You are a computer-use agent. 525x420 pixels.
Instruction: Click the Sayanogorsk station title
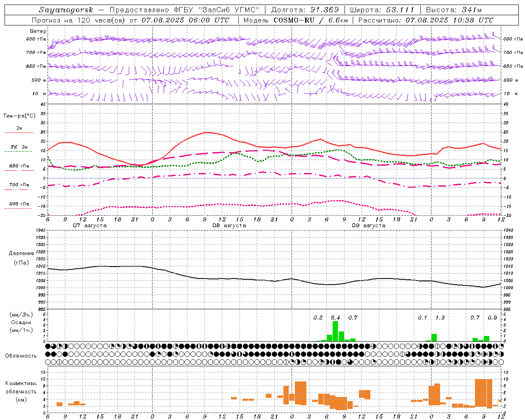[x=66, y=10]
